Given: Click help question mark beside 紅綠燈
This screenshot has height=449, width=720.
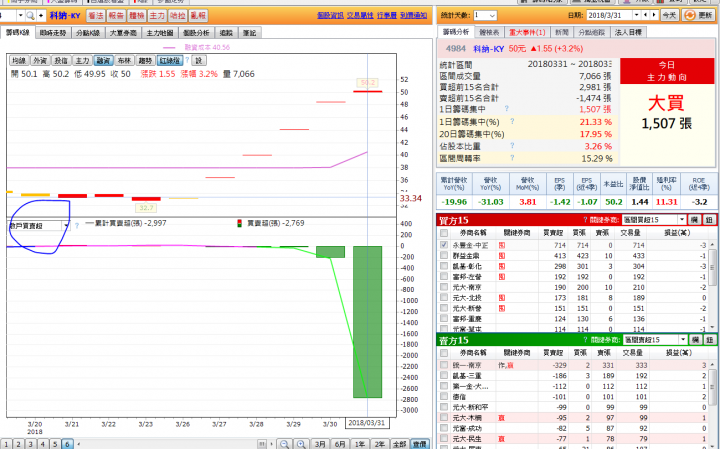Looking at the screenshot, I should (187, 60).
